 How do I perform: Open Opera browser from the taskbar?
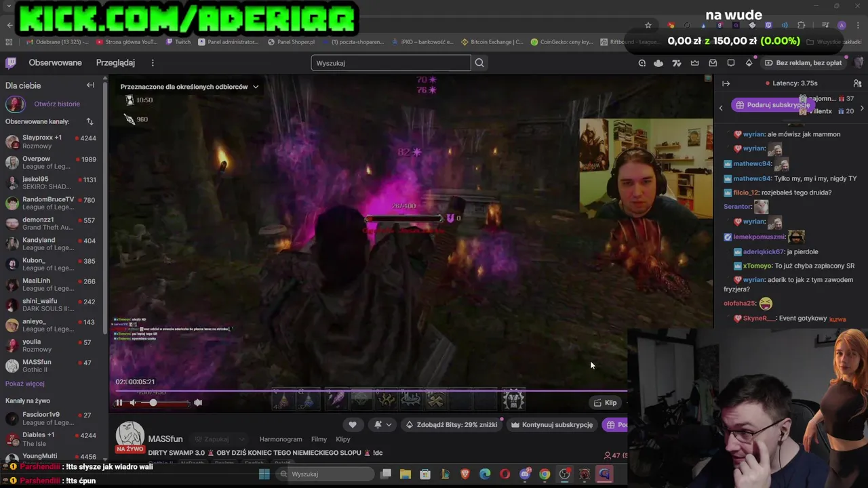tap(505, 474)
